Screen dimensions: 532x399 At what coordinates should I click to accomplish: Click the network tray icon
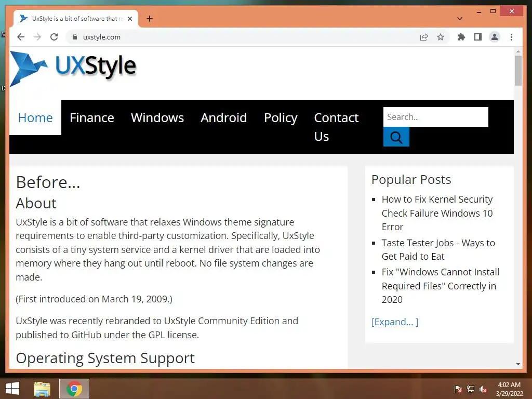click(x=471, y=389)
